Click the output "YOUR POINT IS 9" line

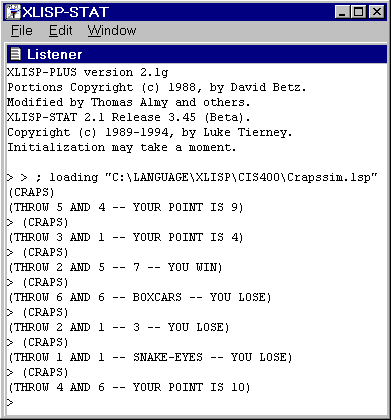pos(126,207)
